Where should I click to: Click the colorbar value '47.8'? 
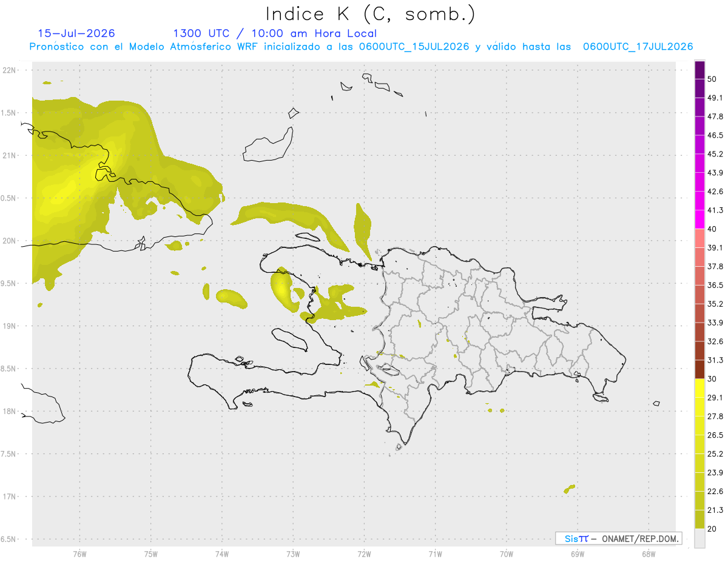pyautogui.click(x=715, y=116)
